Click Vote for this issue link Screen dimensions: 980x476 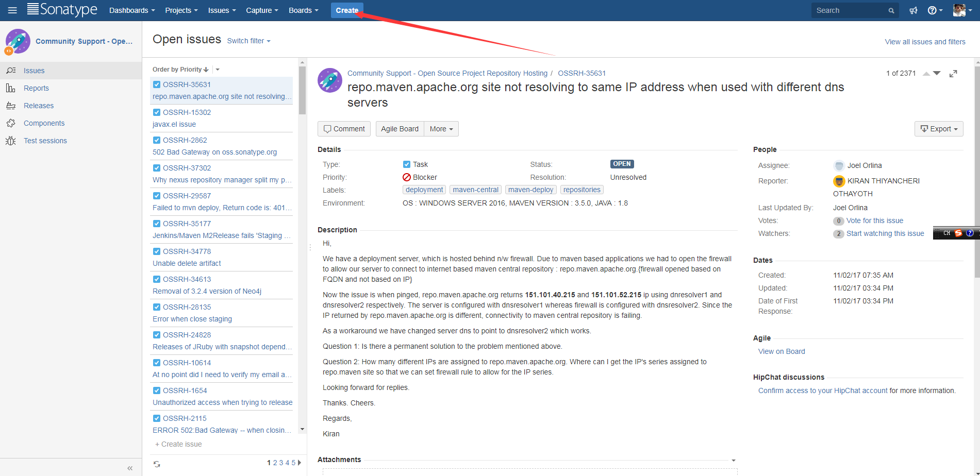tap(875, 220)
